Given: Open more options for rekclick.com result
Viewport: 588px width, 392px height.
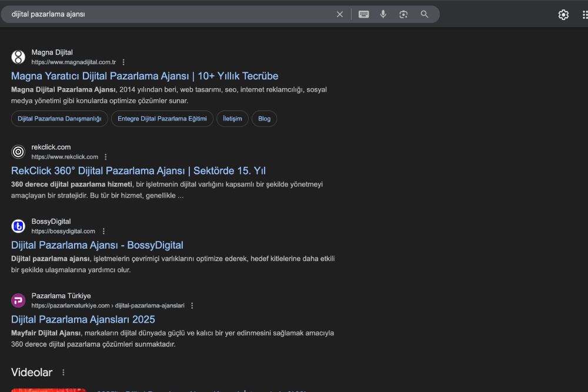Looking at the screenshot, I should point(105,157).
